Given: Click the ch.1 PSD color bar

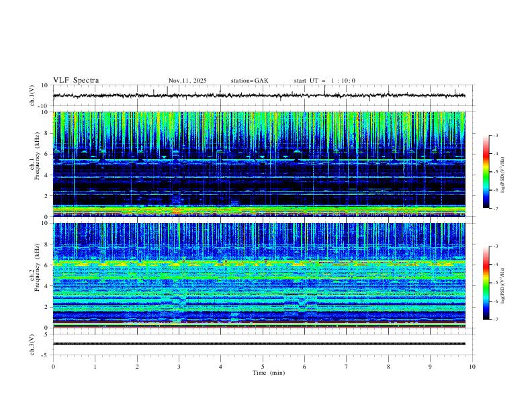Looking at the screenshot, I should coord(486,172).
